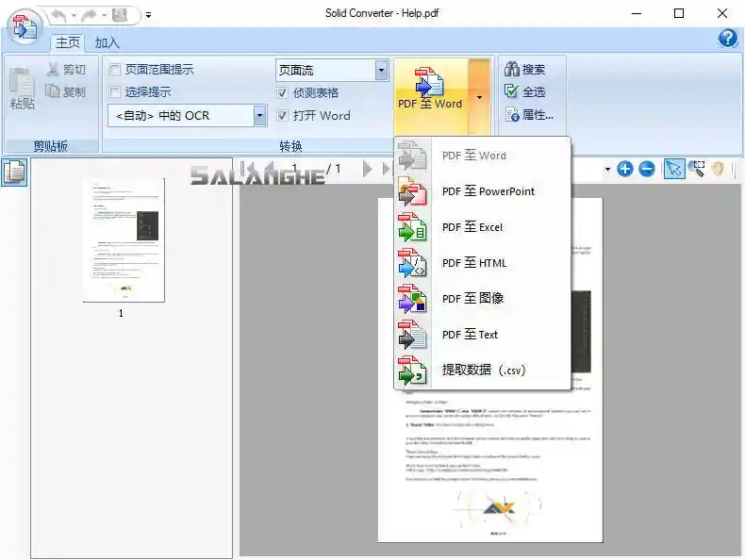
Task: Minimize the Solid Converter window
Action: (637, 14)
